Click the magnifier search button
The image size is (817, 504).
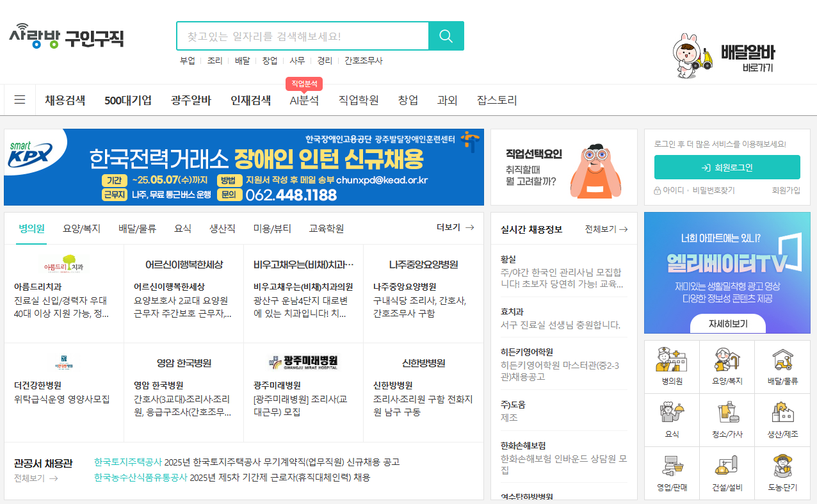[x=446, y=36]
